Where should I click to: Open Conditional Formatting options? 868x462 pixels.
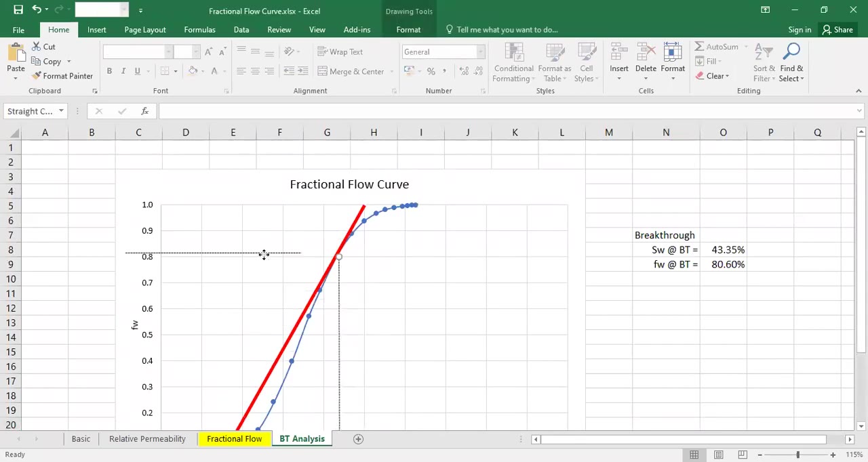[513, 62]
